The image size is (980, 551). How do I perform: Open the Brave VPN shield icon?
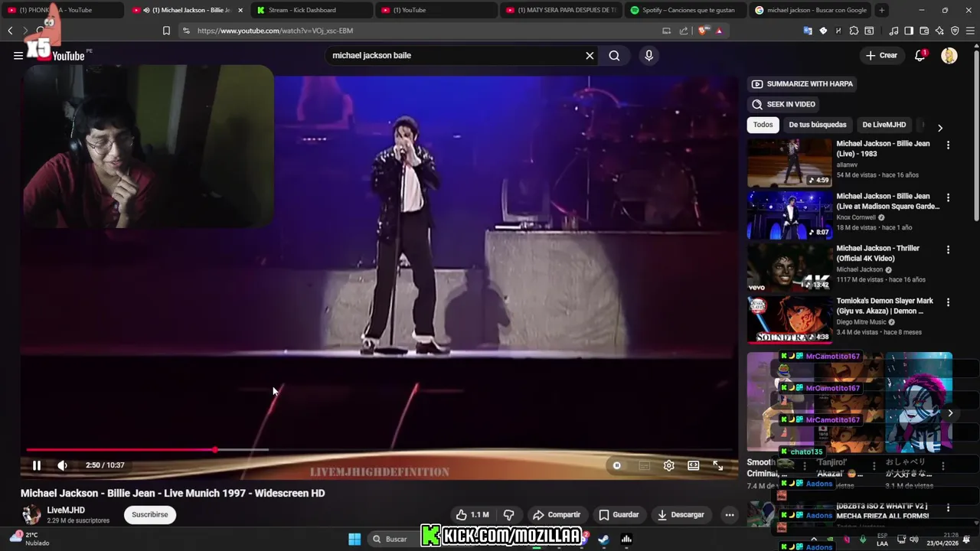click(x=955, y=31)
